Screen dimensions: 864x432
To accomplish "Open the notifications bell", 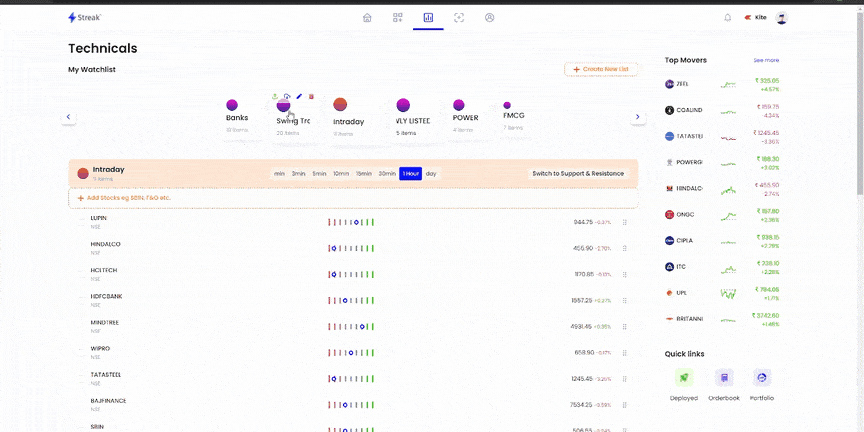I will coord(727,18).
